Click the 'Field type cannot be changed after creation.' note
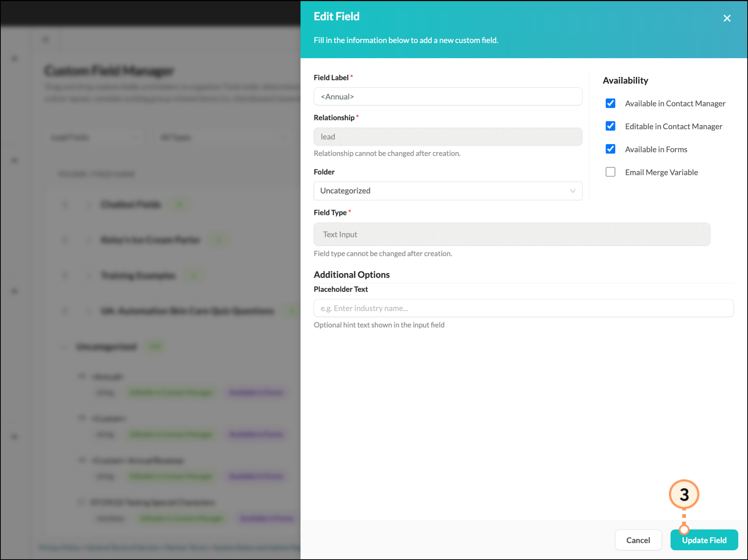The height and width of the screenshot is (560, 748). [383, 253]
